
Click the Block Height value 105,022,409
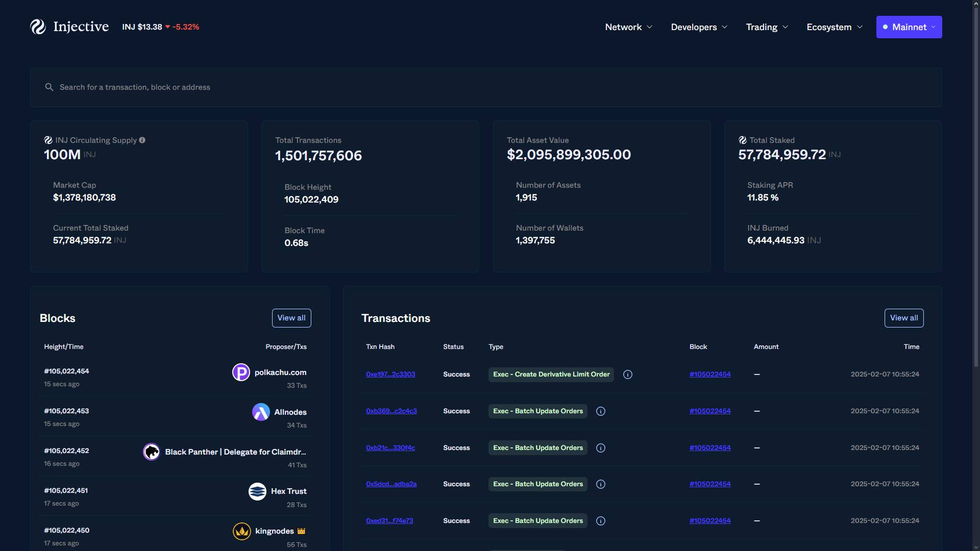[x=311, y=199]
